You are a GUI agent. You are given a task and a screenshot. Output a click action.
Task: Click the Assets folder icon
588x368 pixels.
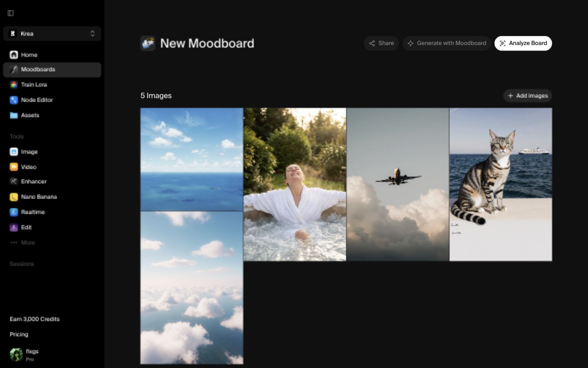pos(13,115)
